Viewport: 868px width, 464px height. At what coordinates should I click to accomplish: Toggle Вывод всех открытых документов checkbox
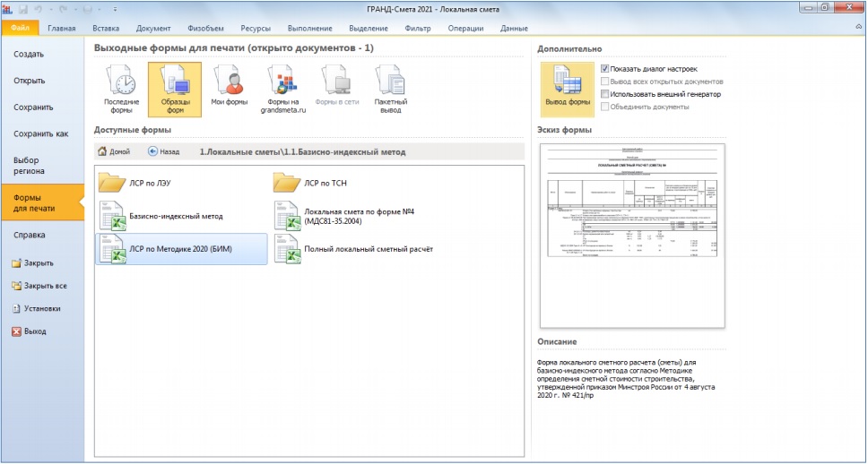605,82
